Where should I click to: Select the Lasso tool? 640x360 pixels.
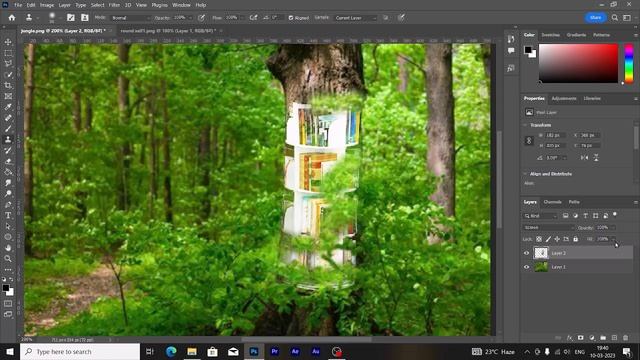point(8,64)
